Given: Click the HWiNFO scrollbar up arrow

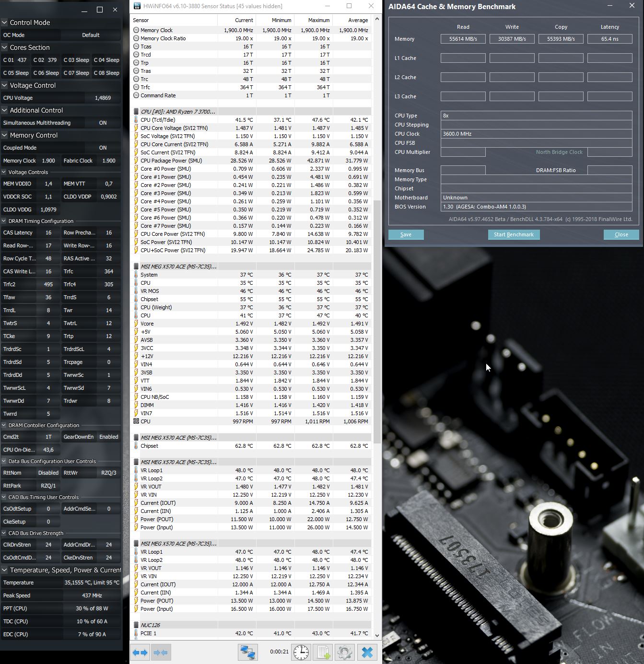Looking at the screenshot, I should [x=377, y=19].
